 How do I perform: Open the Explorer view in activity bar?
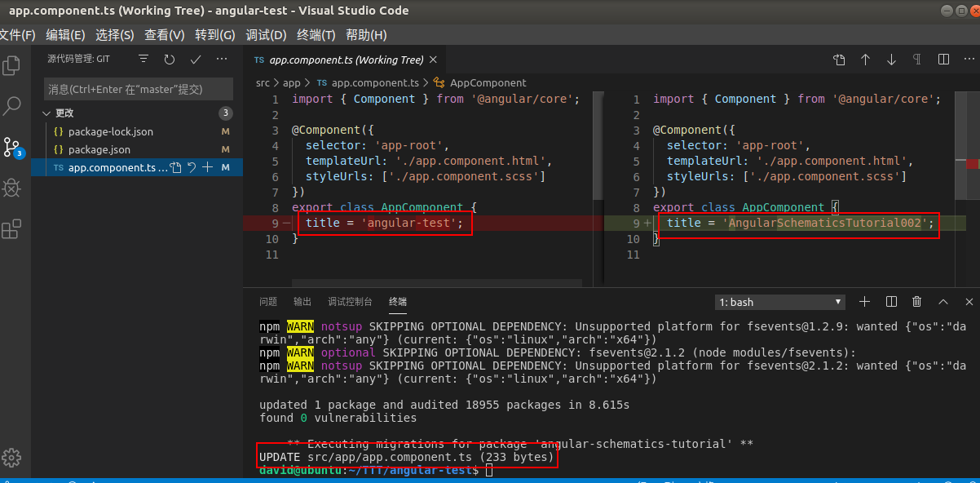pyautogui.click(x=12, y=65)
